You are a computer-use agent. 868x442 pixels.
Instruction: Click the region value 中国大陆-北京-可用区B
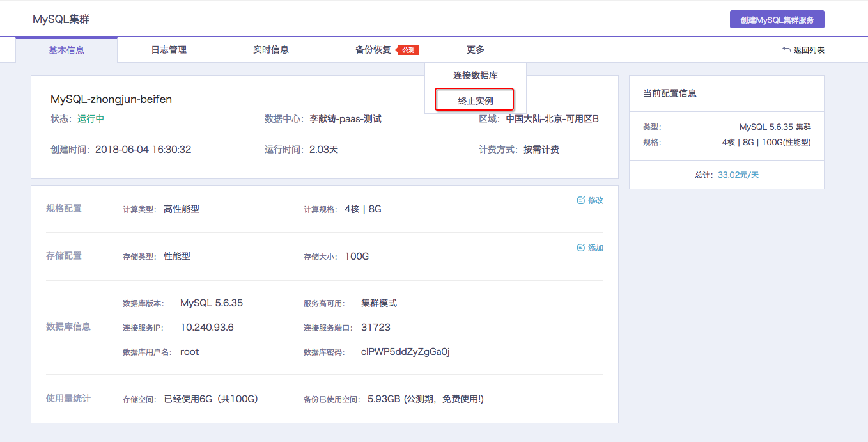(552, 119)
